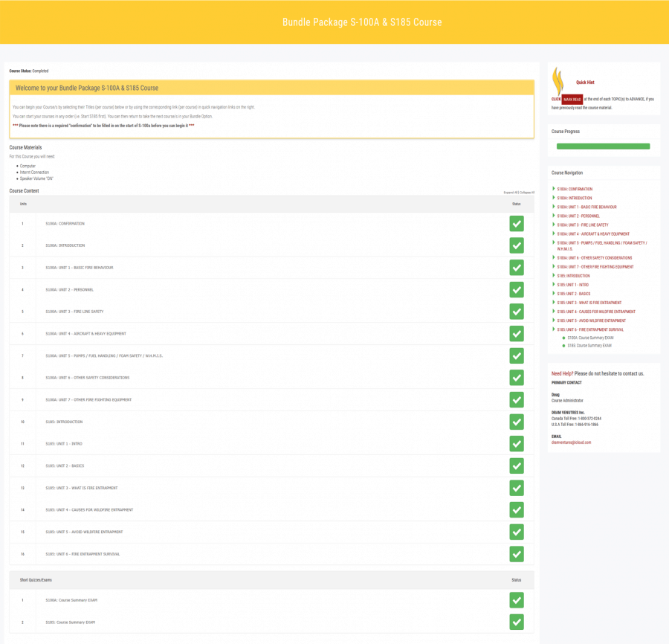Click the checkmark next to S100A: Course Summary EXAM
This screenshot has width=669, height=644.
click(516, 599)
